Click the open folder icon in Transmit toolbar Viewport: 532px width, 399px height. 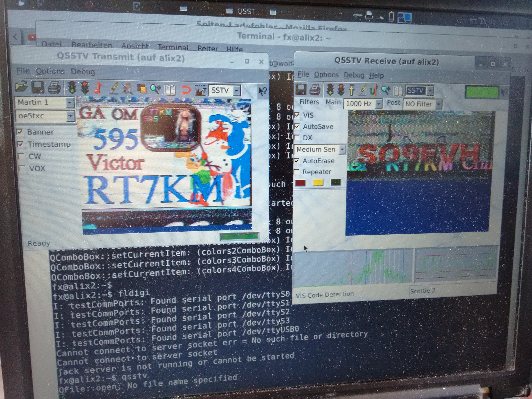pos(21,87)
